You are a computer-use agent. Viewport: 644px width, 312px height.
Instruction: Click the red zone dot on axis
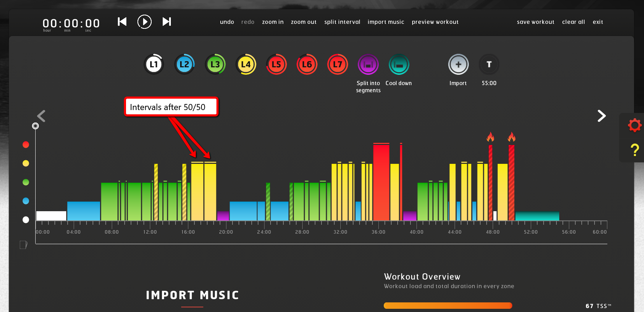tap(26, 145)
